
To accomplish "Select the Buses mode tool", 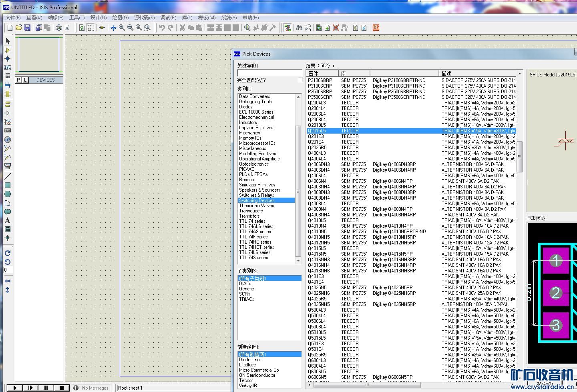I will coord(8,85).
